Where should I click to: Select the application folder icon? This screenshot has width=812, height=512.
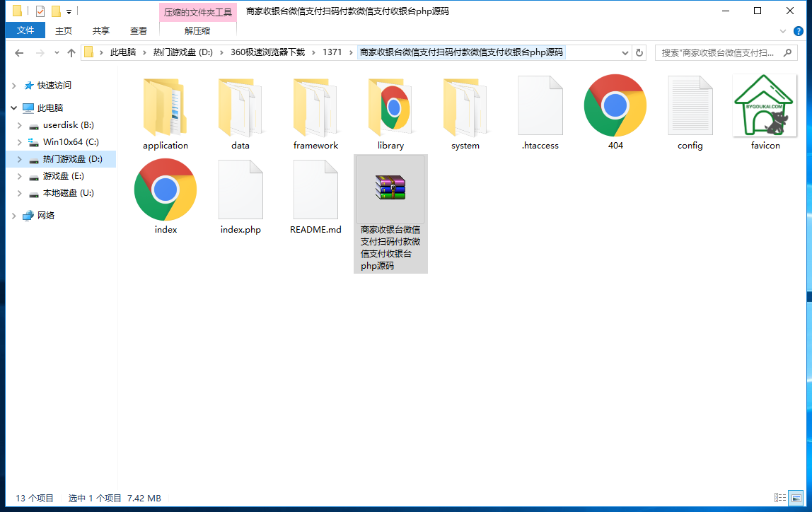click(165, 107)
